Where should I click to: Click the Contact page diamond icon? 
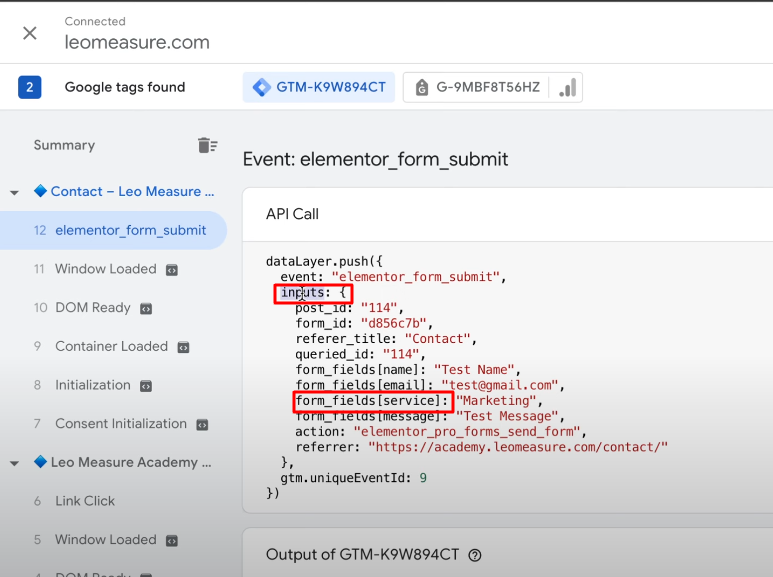(x=40, y=191)
